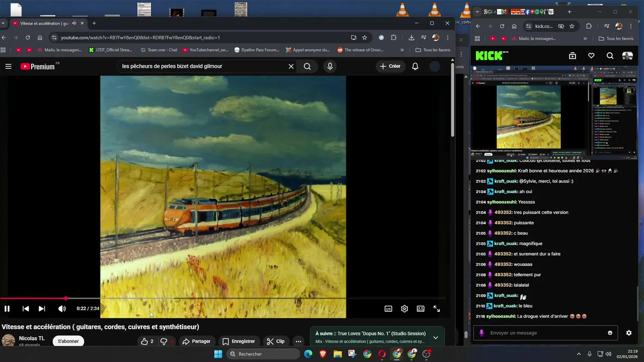
Task: Select the Vitesse et accélération tab
Action: [x=49, y=23]
